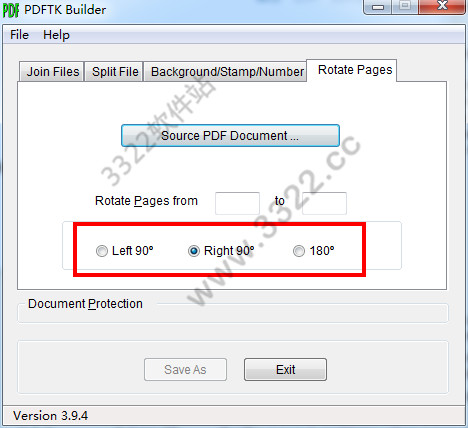Viewport: 468px width, 428px height.
Task: Select the Left 90° rotation option
Action: (124, 251)
